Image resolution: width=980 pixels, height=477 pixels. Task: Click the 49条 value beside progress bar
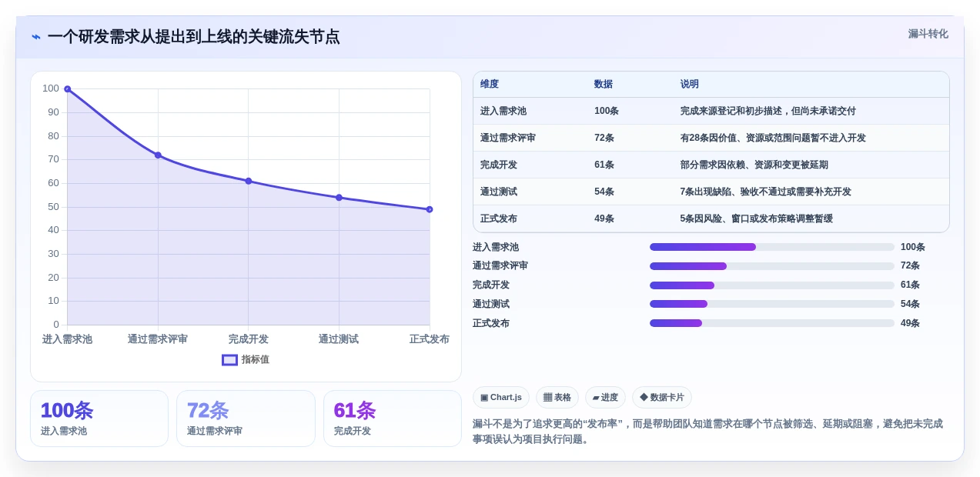911,323
